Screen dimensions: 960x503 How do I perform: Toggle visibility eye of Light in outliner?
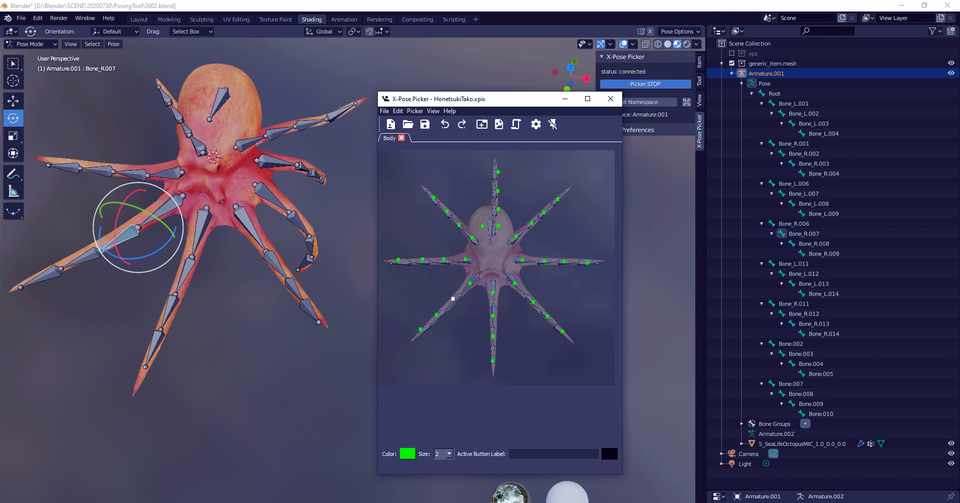951,464
